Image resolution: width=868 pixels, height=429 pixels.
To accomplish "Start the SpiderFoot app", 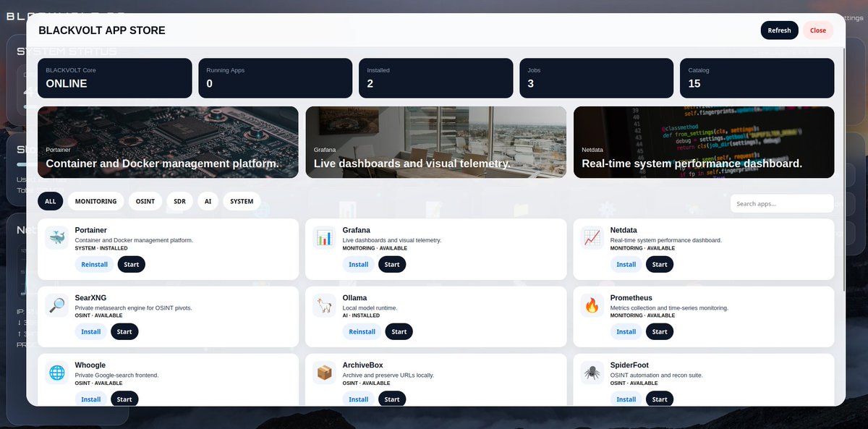I will [x=660, y=399].
